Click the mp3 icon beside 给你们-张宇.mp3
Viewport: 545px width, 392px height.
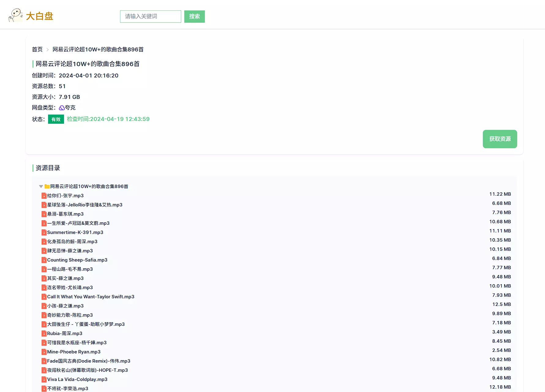tap(44, 196)
